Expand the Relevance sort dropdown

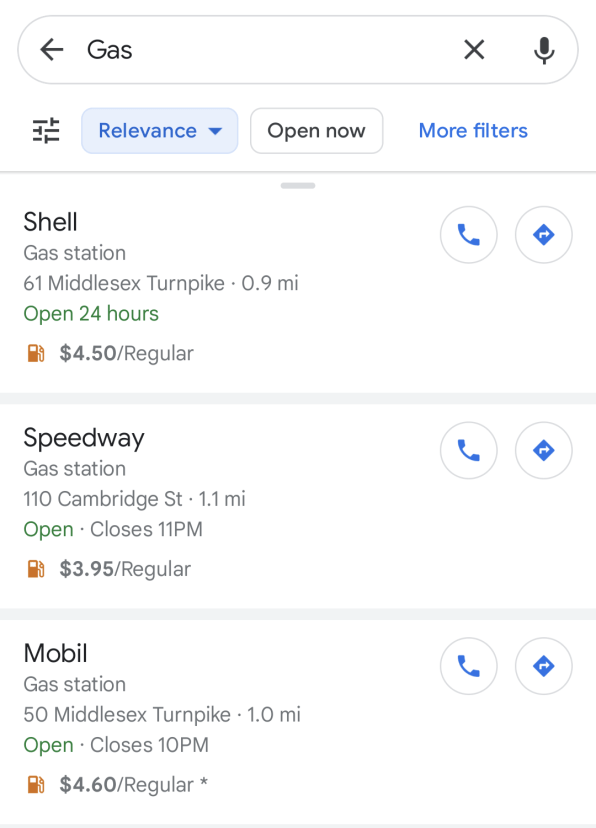[x=159, y=131]
